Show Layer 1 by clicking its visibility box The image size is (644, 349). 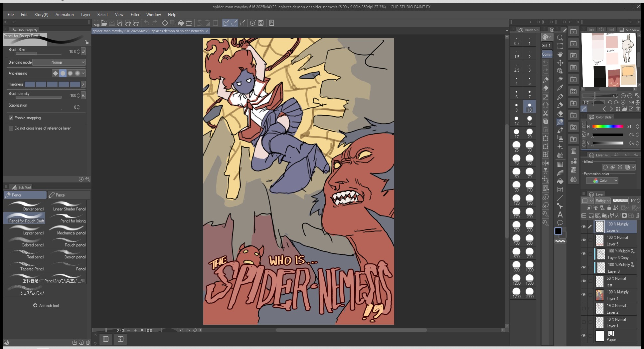coord(584,322)
